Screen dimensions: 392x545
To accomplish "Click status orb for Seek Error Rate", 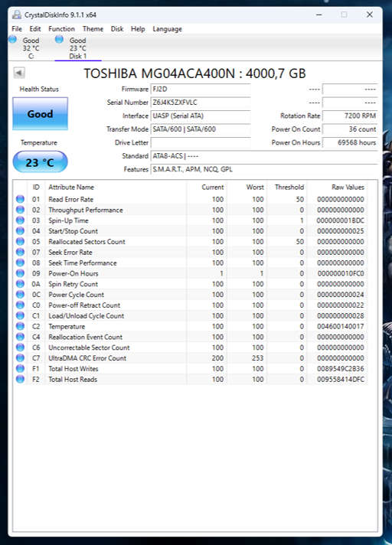I will (x=20, y=252).
